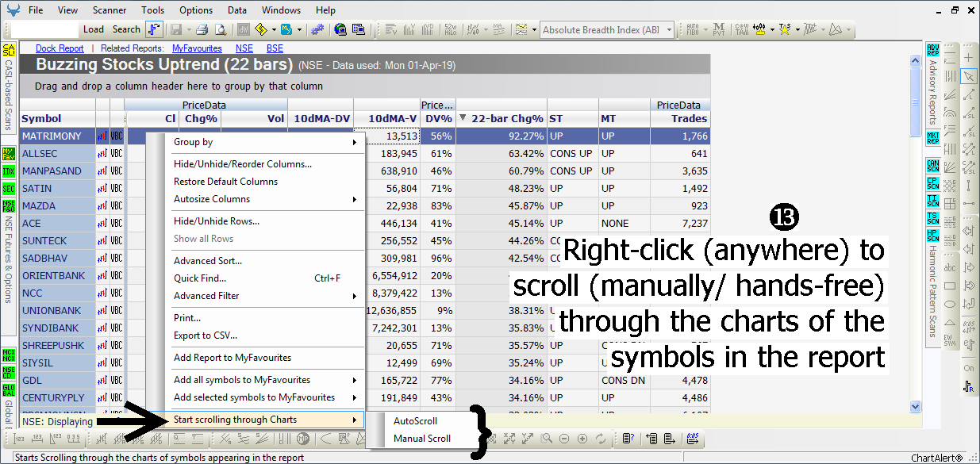Open the Scanner menu
This screenshot has height=464, width=980.
(109, 10)
